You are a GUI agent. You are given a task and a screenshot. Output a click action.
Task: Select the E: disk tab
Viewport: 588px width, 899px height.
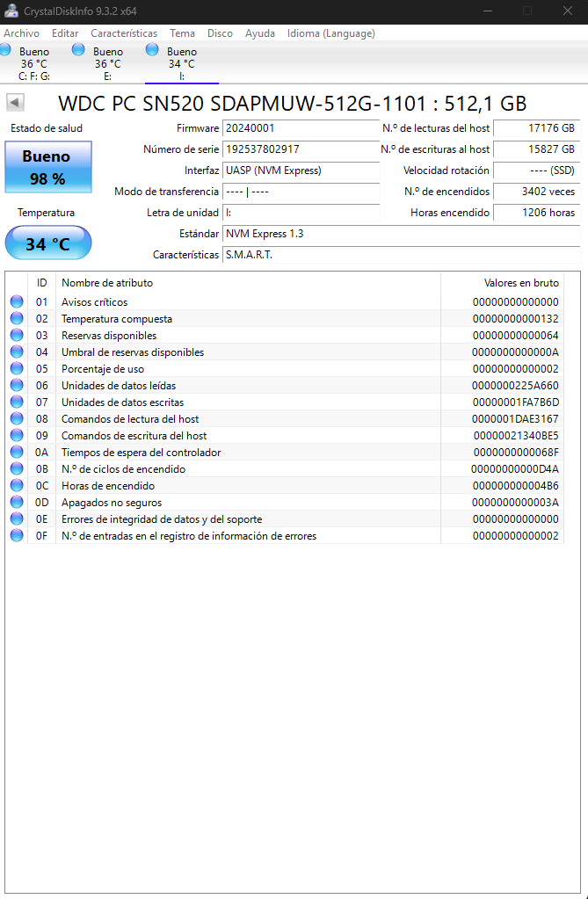point(108,63)
